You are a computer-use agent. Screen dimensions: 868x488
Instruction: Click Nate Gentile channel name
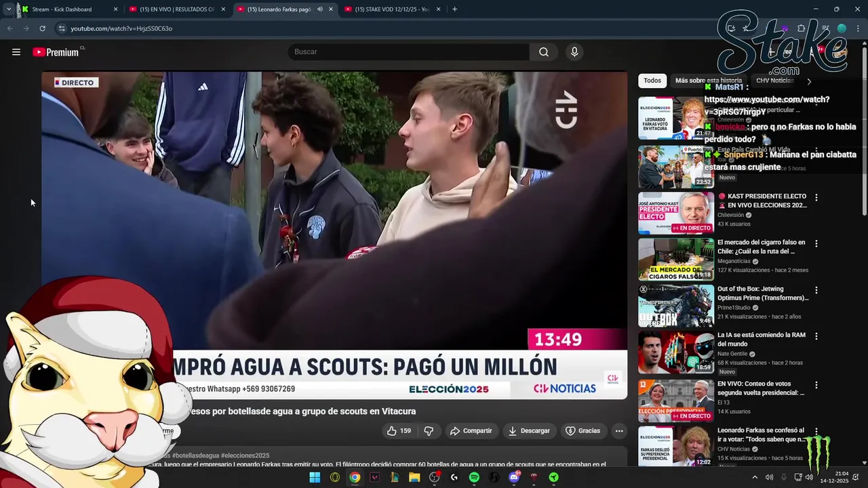click(732, 354)
